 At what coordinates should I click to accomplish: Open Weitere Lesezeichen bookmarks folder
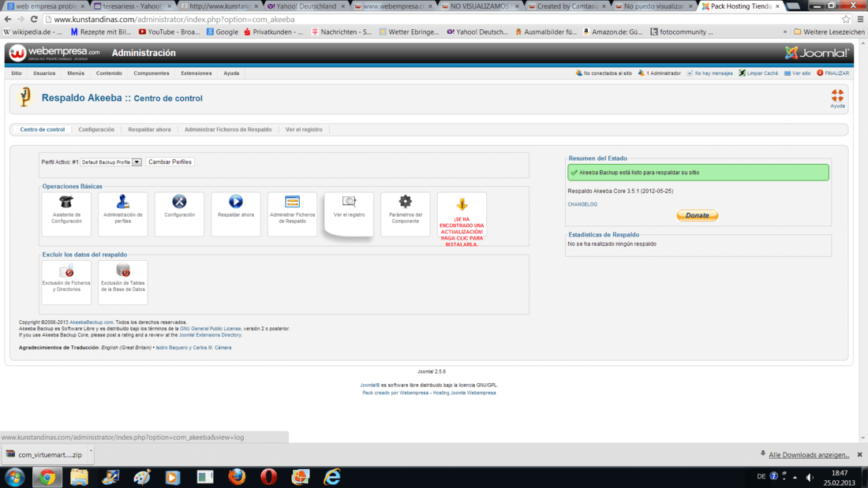click(x=829, y=32)
